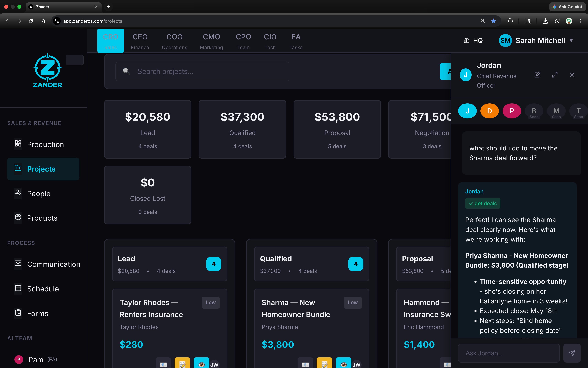Click the Ask Gemini button
Image resolution: width=588 pixels, height=368 pixels.
567,7
